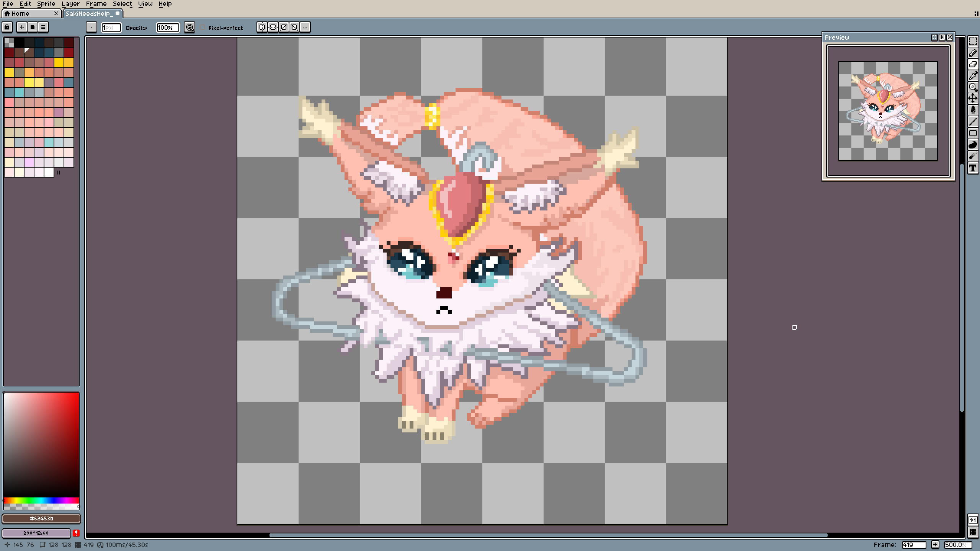This screenshot has width=980, height=551.
Task: Click the background color button
Action: pyautogui.click(x=36, y=533)
